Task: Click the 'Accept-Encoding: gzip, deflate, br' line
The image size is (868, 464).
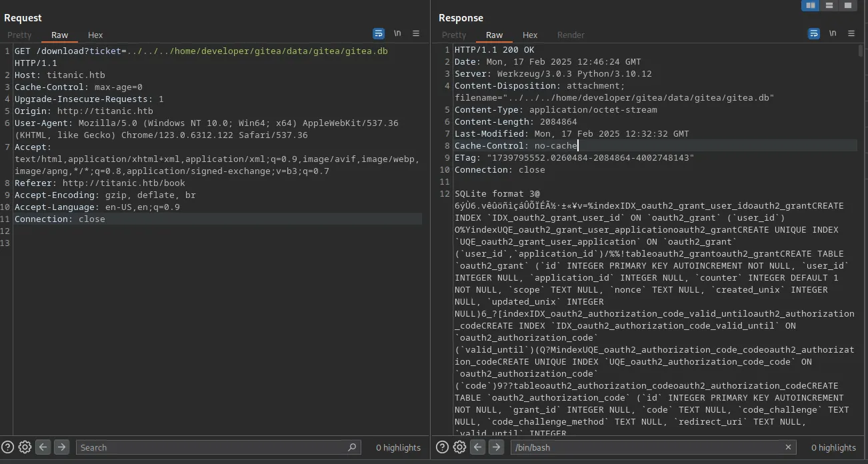Action: (x=105, y=195)
